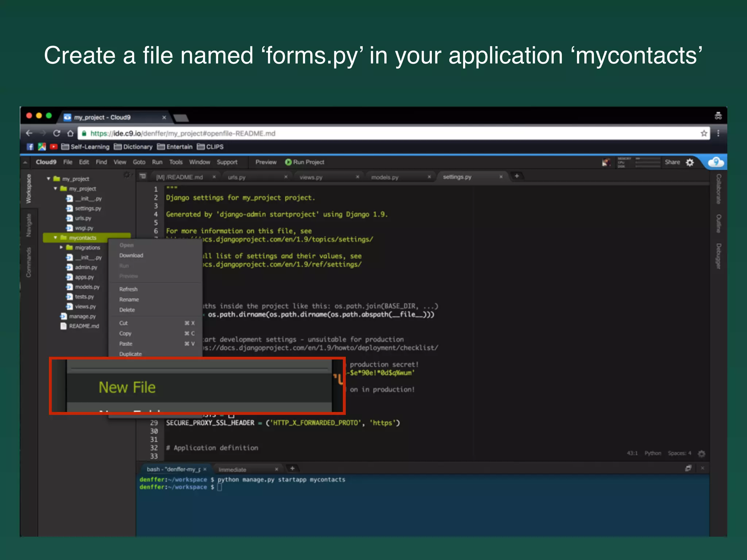Screen dimensions: 747x560
Task: Click the browser reload icon
Action: pyautogui.click(x=57, y=133)
